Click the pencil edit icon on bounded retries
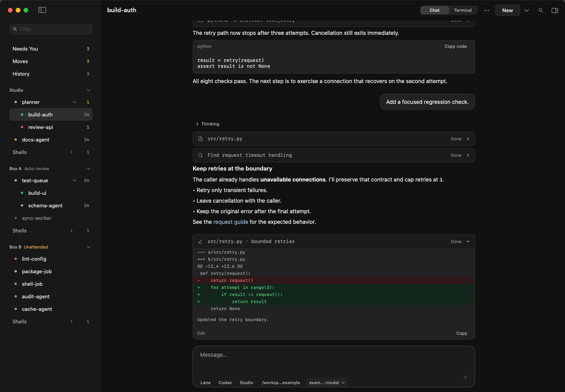Viewport: 565px width, 392px height. pos(200,241)
